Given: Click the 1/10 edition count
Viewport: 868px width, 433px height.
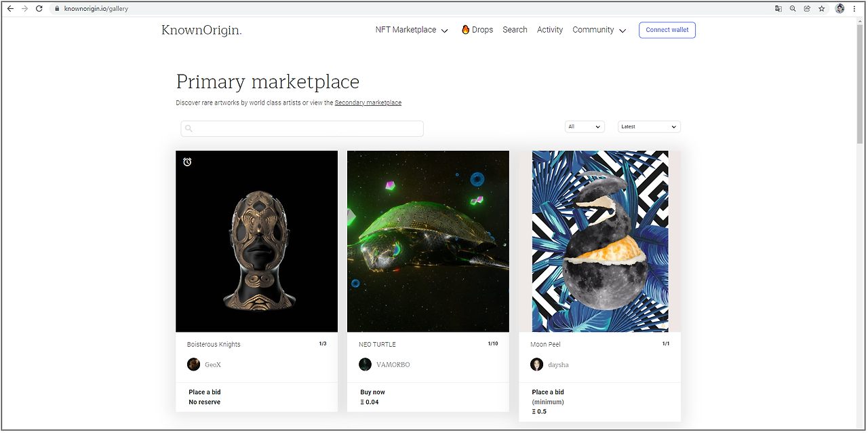Looking at the screenshot, I should pos(493,344).
